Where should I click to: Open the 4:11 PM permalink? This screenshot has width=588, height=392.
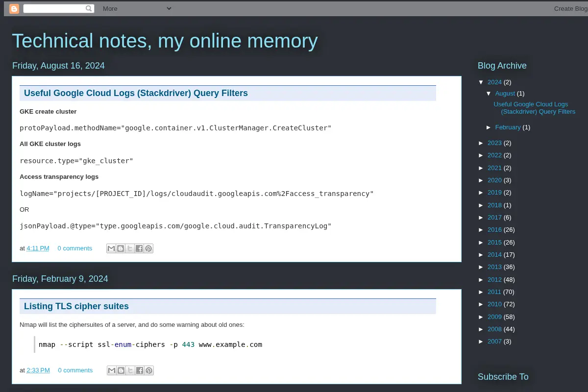pyautogui.click(x=38, y=248)
